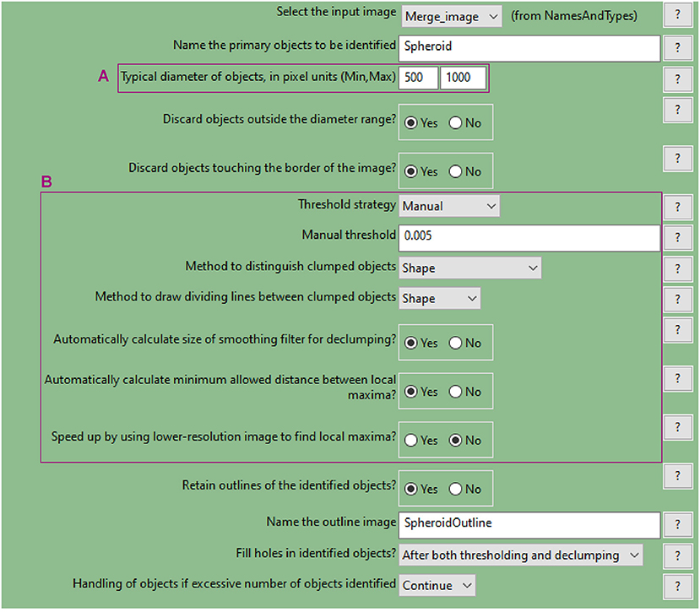Select No for speed up with lower-resolution image

pyautogui.click(x=465, y=440)
